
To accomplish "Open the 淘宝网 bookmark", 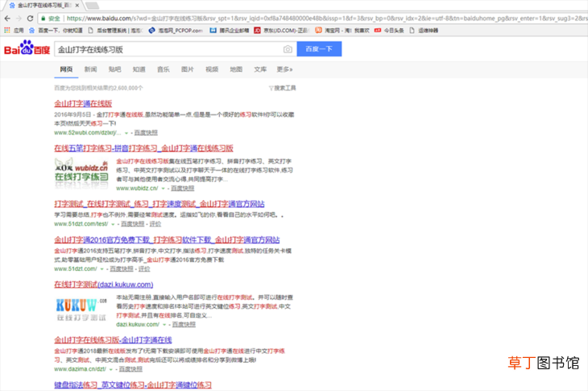I will pyautogui.click(x=342, y=31).
